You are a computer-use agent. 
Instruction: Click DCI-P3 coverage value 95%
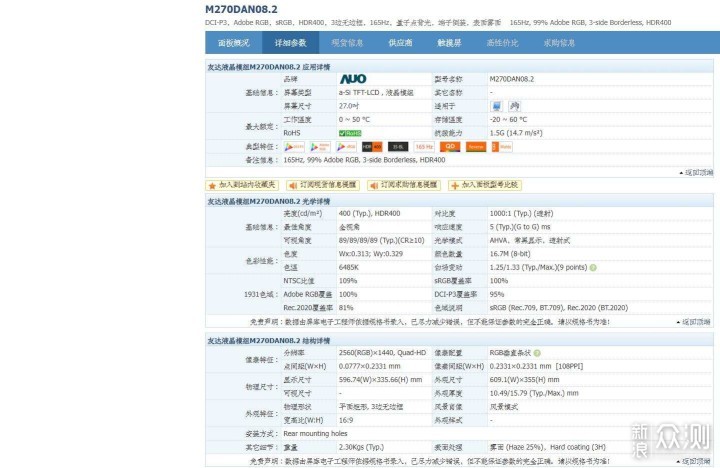coord(497,294)
